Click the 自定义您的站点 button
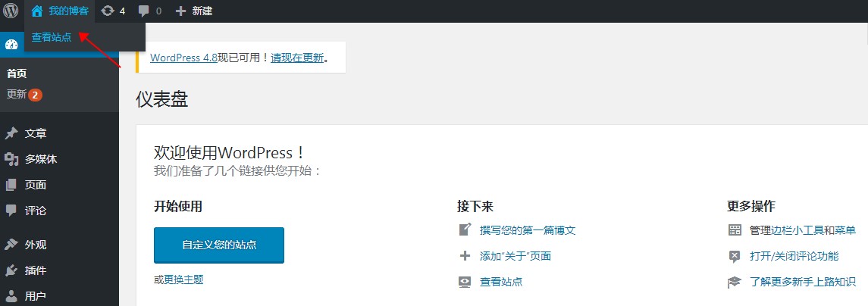This screenshot has width=868, height=306. pos(218,245)
